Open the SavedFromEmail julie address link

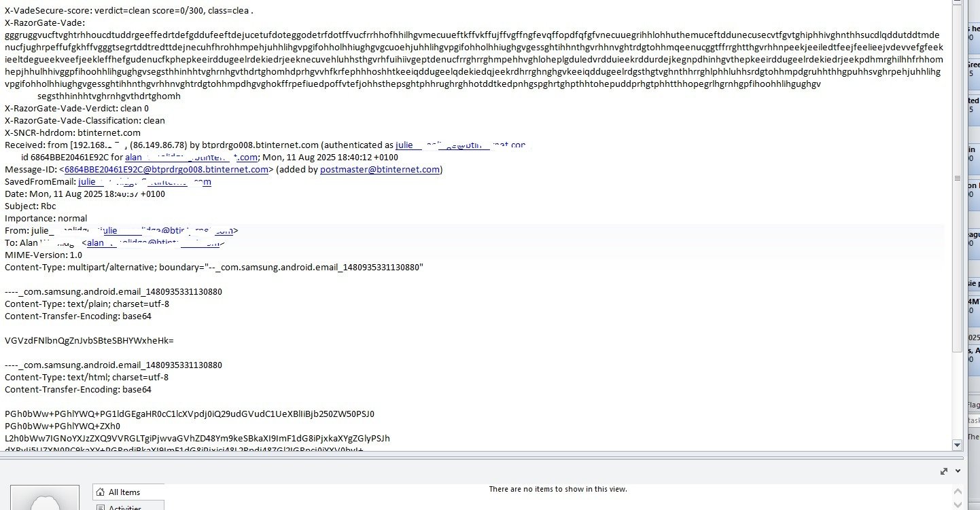tap(145, 182)
